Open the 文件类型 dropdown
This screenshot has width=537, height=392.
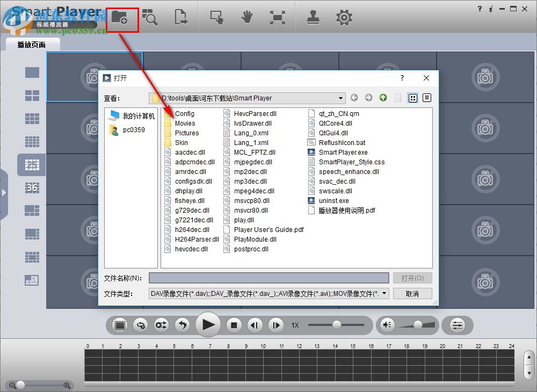point(269,294)
